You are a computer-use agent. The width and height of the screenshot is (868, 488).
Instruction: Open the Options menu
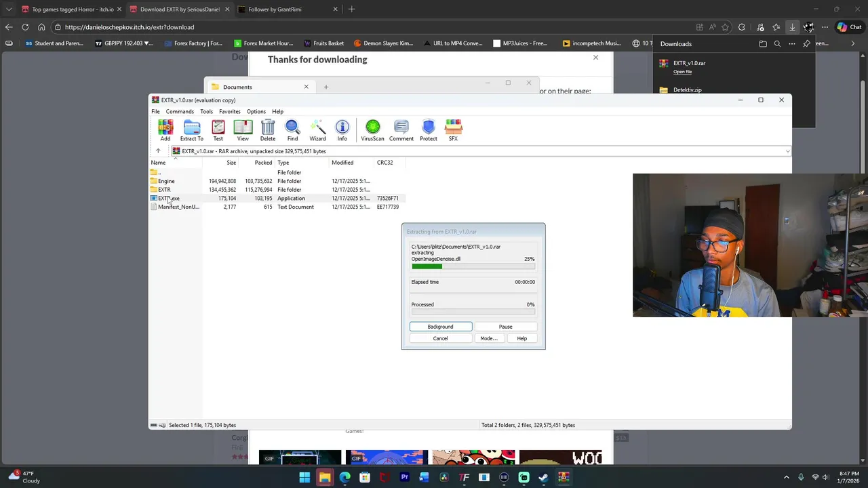(256, 111)
